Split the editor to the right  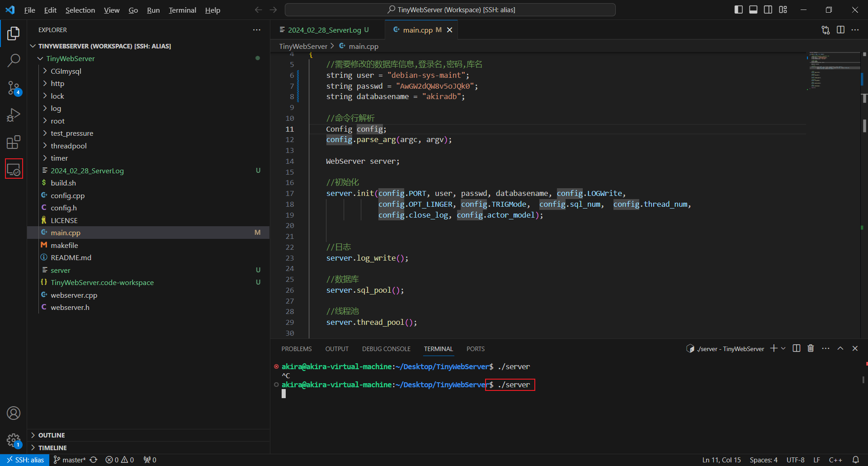[x=840, y=30]
